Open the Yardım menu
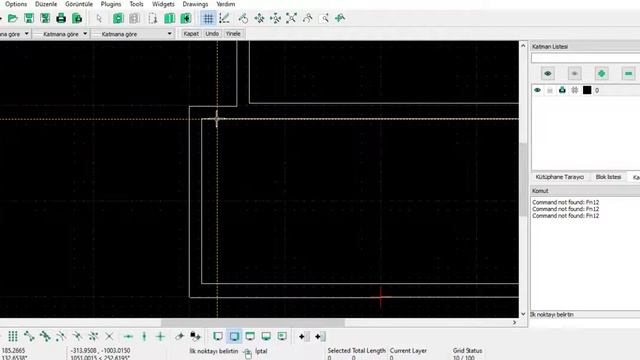The width and height of the screenshot is (640, 360). [x=225, y=4]
